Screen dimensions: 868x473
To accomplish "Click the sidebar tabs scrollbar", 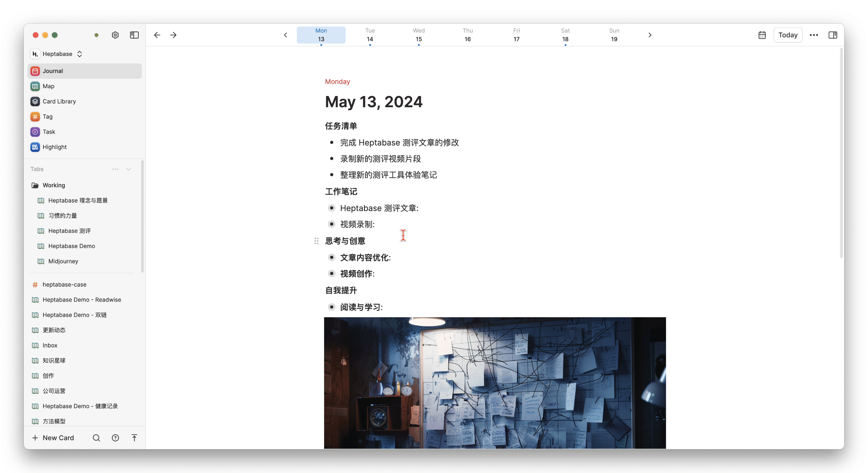I will [x=142, y=216].
